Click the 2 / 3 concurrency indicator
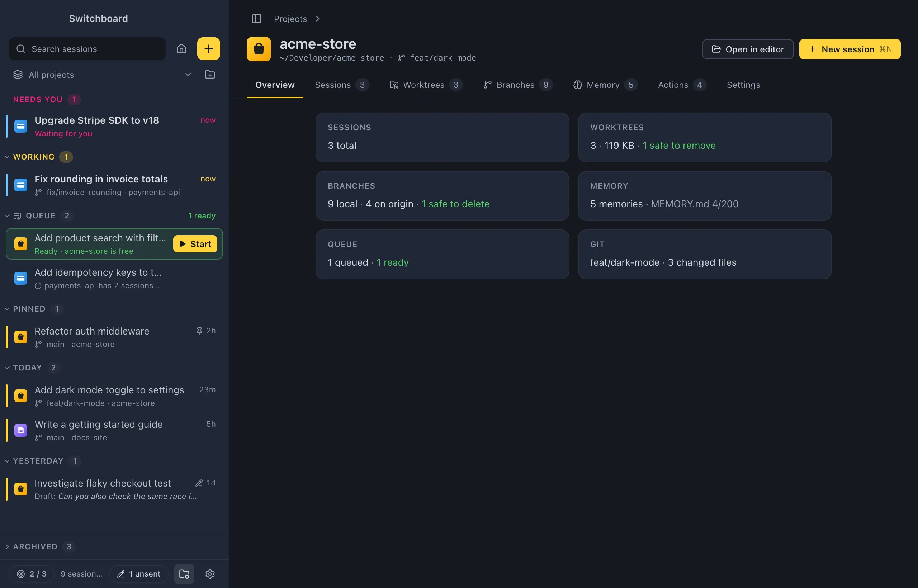 (x=32, y=574)
